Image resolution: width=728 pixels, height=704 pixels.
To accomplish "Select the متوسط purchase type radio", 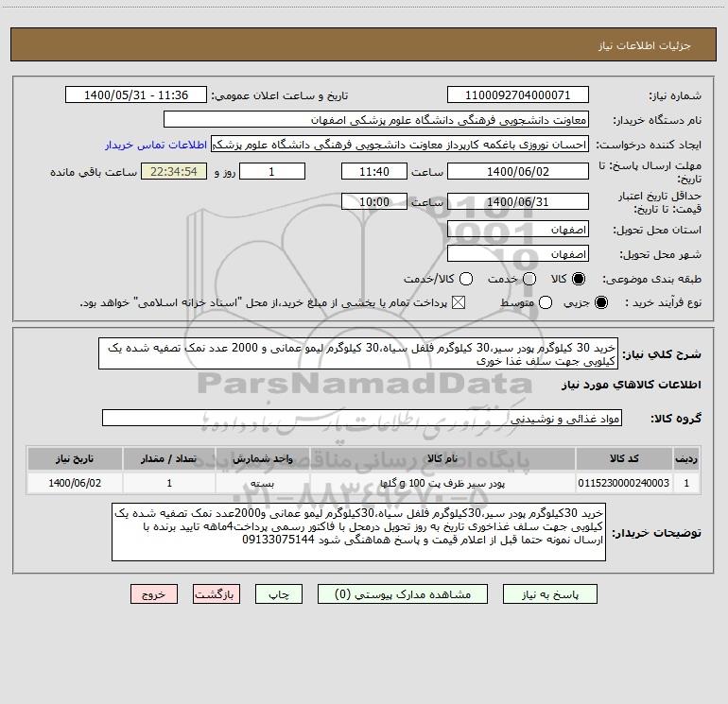I will (546, 303).
